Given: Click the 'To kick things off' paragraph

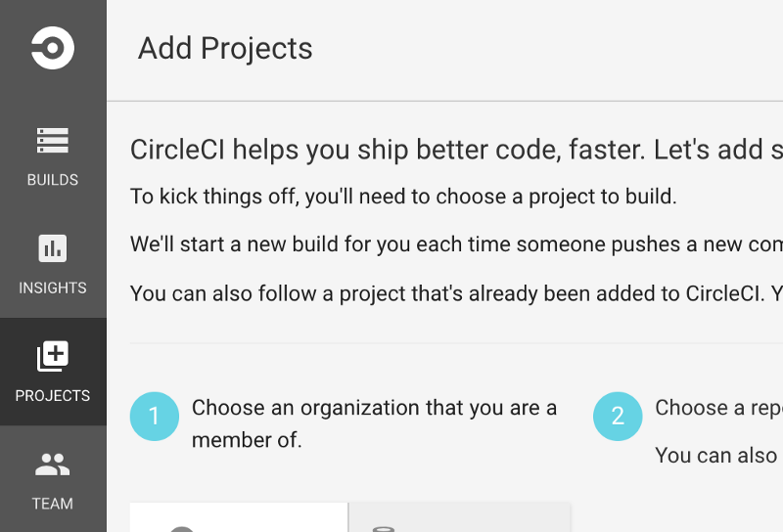Looking at the screenshot, I should click(403, 197).
